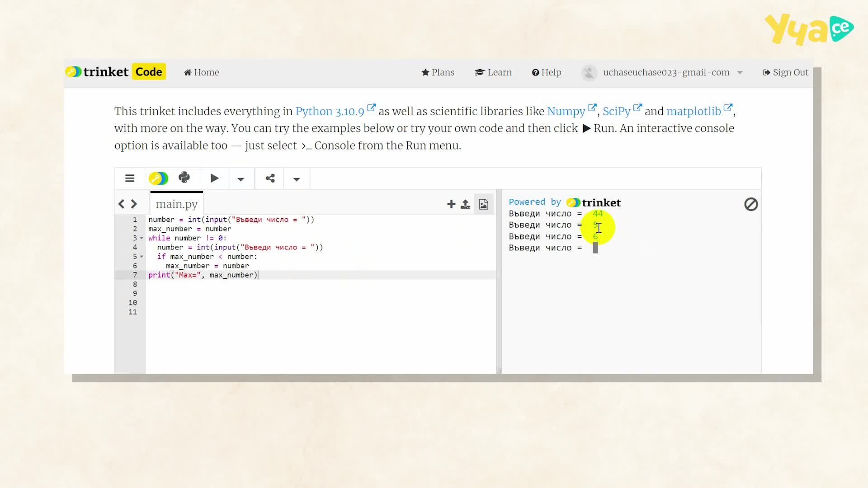This screenshot has height=488, width=868.
Task: Click the trinket logo icon in the editor toolbar
Action: [x=159, y=178]
